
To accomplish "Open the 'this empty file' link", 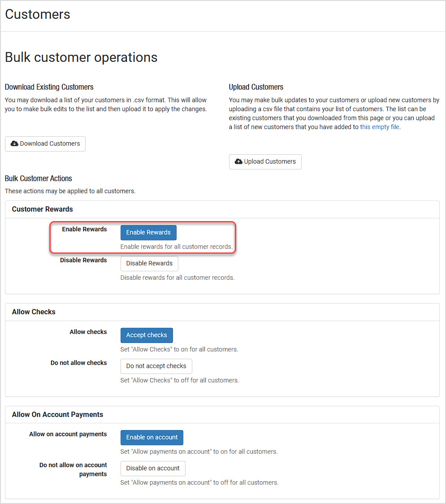I will 380,127.
